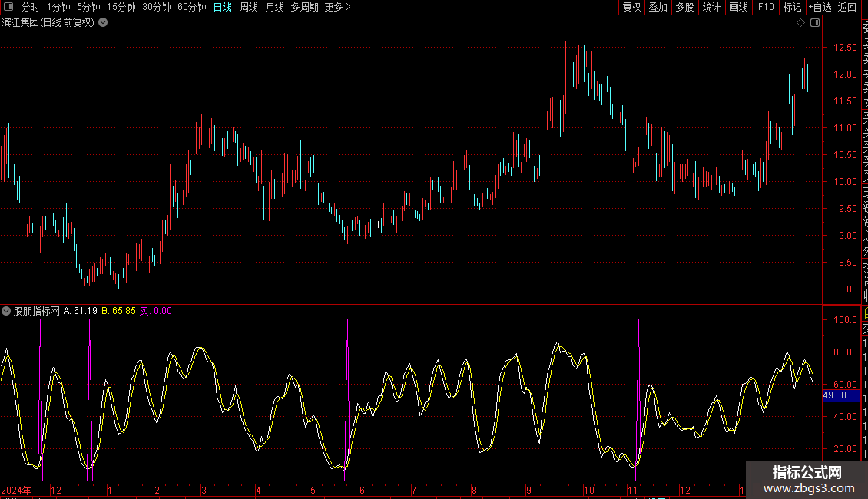Switch to the 60分钟 period tab

coord(192,7)
